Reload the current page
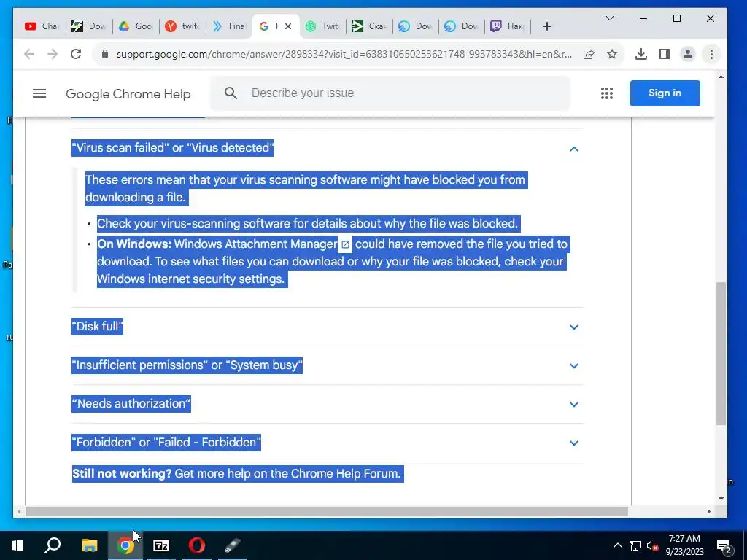Screen dimensions: 747x560 [76, 54]
